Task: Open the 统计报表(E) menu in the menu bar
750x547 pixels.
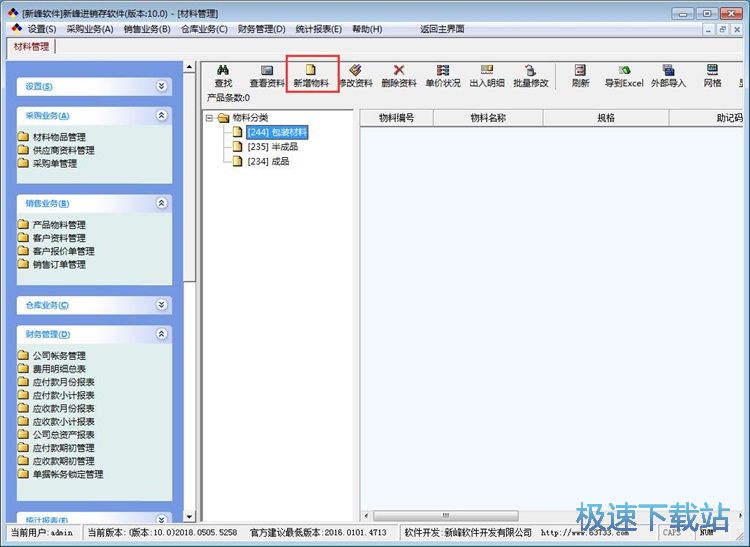Action: click(319, 29)
